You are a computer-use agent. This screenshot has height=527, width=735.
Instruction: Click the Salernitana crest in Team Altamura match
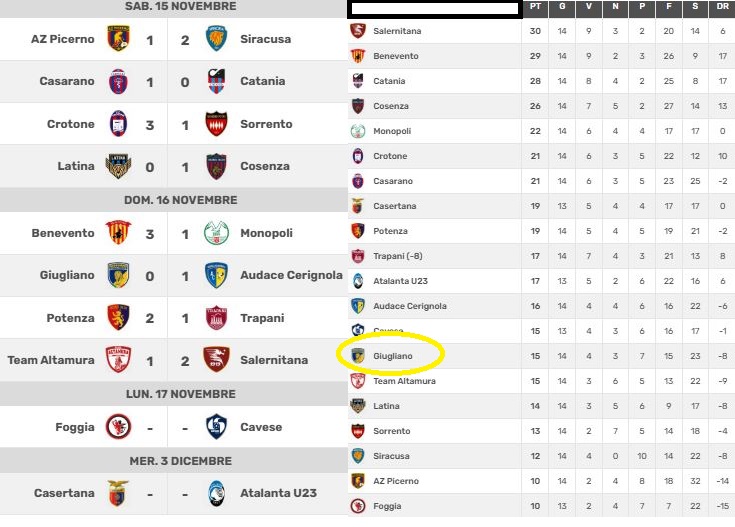point(217,360)
